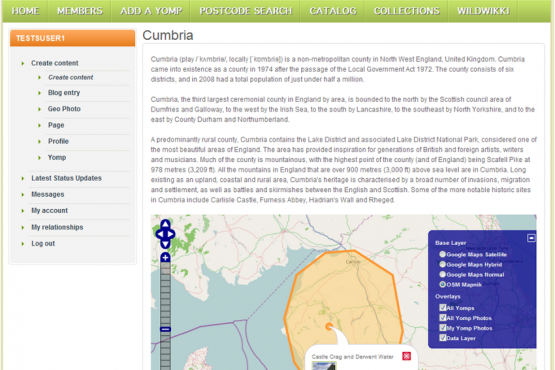This screenshot has height=370, width=555.
Task: Pan the map west with left arrow
Action: (160, 234)
